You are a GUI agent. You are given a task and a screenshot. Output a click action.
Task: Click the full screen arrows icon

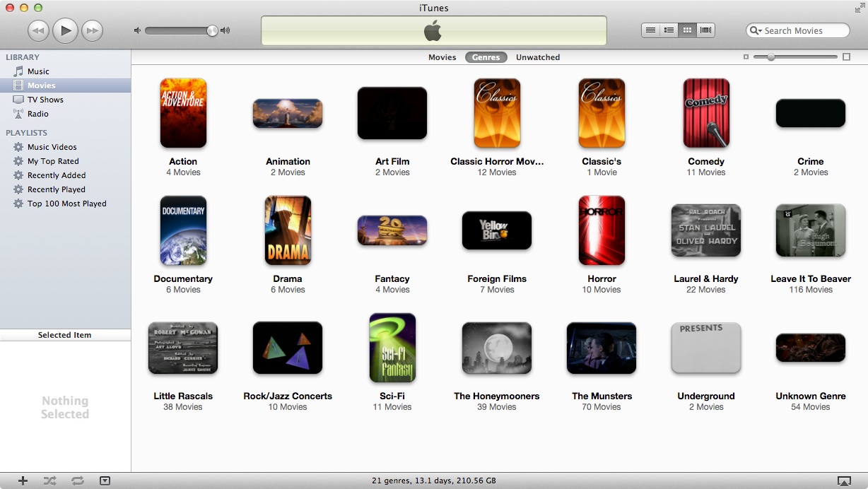(860, 8)
